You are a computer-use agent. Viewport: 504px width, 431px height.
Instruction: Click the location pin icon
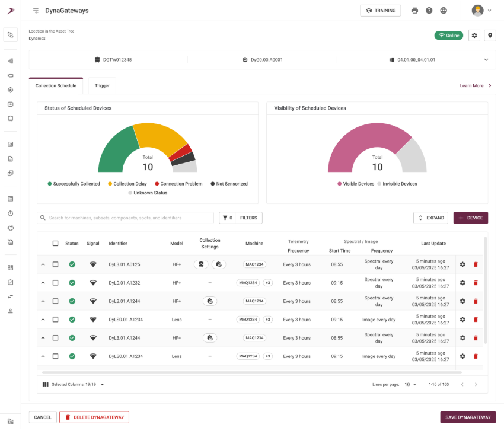pos(490,36)
